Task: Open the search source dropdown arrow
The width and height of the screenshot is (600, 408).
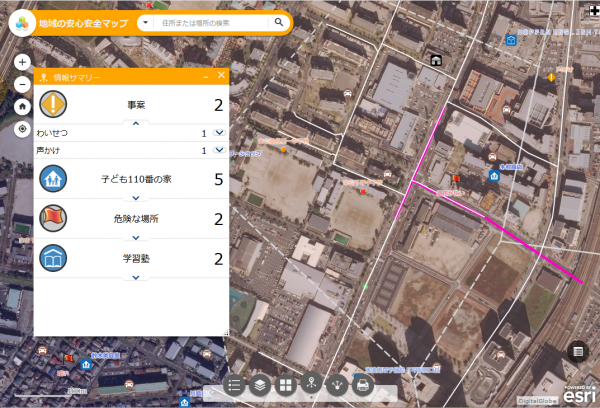Action: coord(146,22)
